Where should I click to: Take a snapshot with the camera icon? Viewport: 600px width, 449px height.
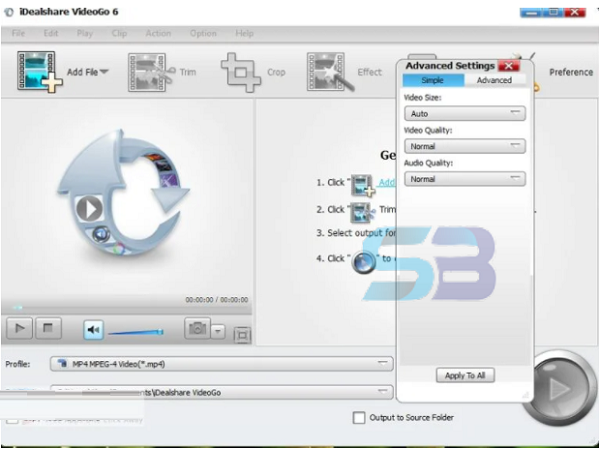[x=197, y=328]
